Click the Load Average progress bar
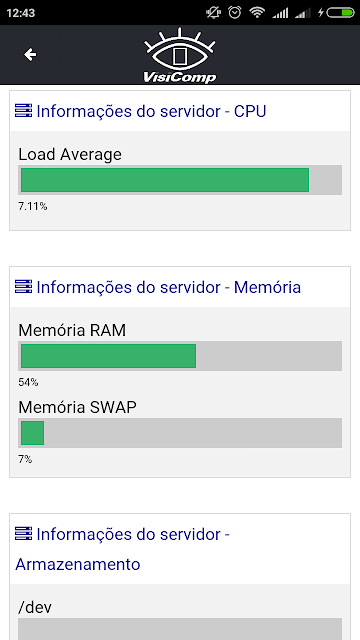The image size is (360, 640). [x=180, y=180]
